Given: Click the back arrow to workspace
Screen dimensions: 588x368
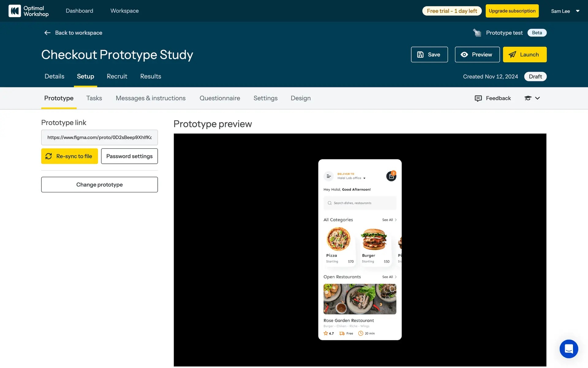Looking at the screenshot, I should pos(47,33).
